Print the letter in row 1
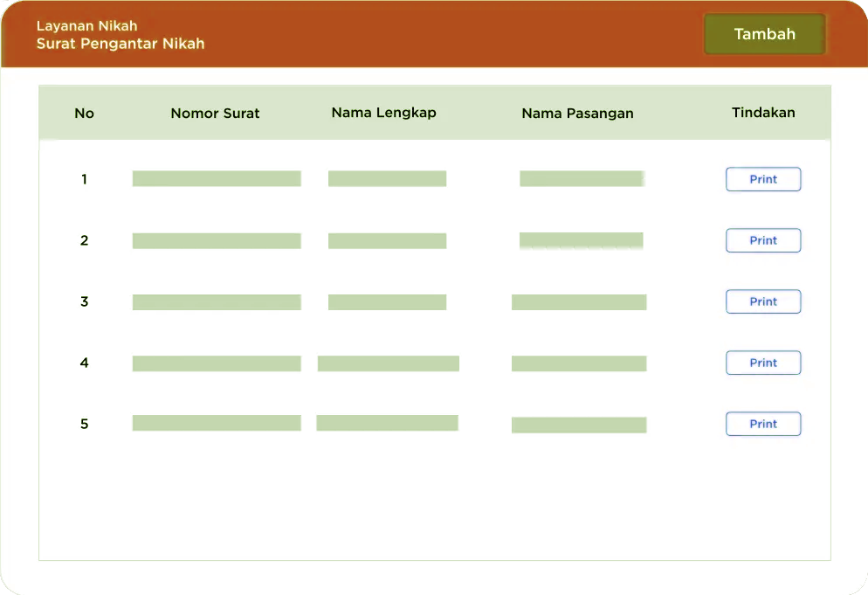Screen dimensions: 868x595 (763, 179)
